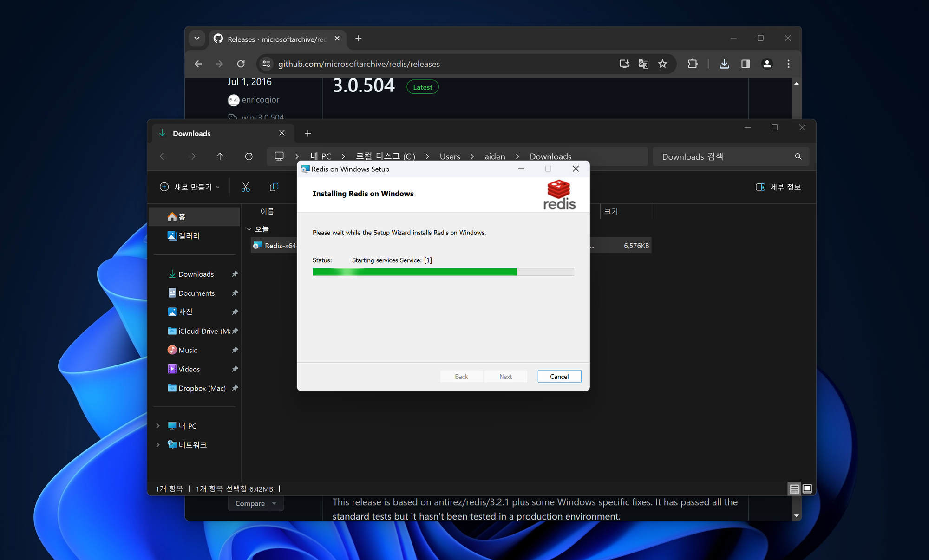This screenshot has width=929, height=560.
Task: Collapse the 오늘 group
Action: coord(249,229)
